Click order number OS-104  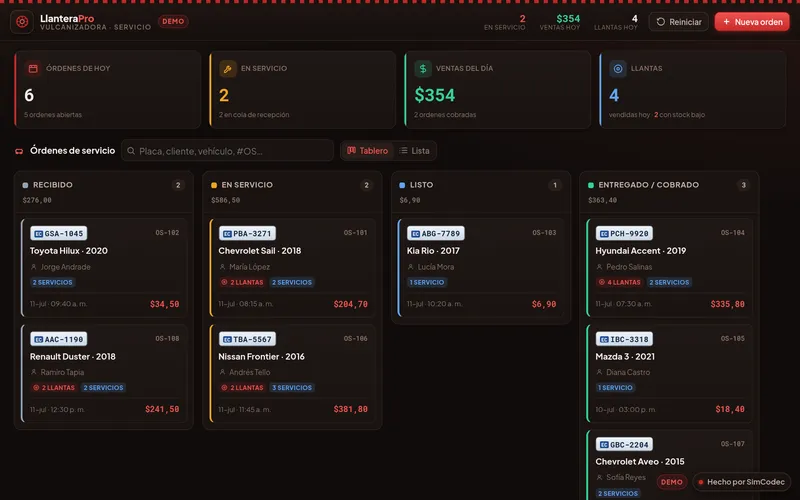coord(733,233)
